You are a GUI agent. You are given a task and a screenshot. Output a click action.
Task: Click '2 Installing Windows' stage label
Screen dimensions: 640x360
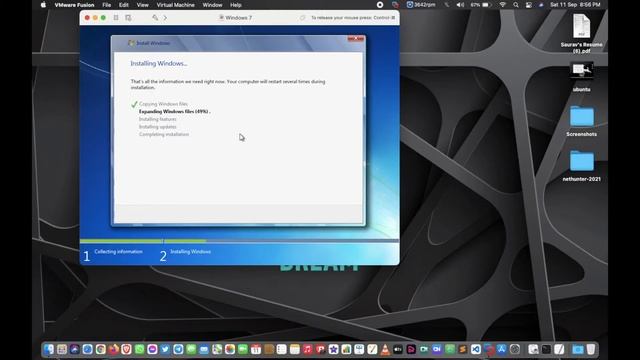(x=185, y=255)
